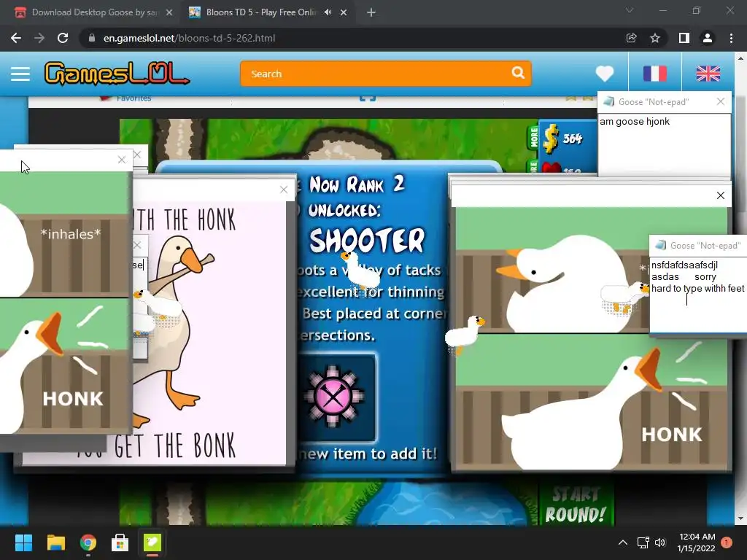Open Microsoft Store from taskbar
Screen dimensions: 747x560
(120, 542)
